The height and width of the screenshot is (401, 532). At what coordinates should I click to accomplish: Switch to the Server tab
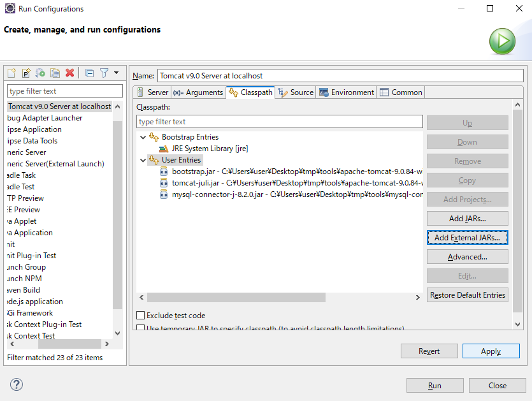(x=153, y=92)
